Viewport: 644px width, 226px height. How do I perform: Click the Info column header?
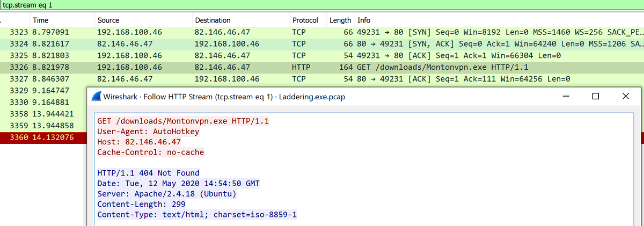[x=364, y=20]
